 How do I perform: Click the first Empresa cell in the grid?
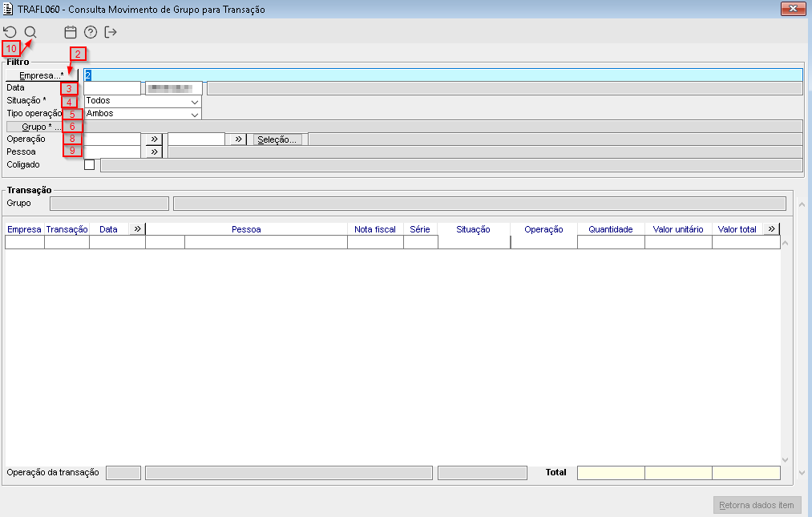25,242
